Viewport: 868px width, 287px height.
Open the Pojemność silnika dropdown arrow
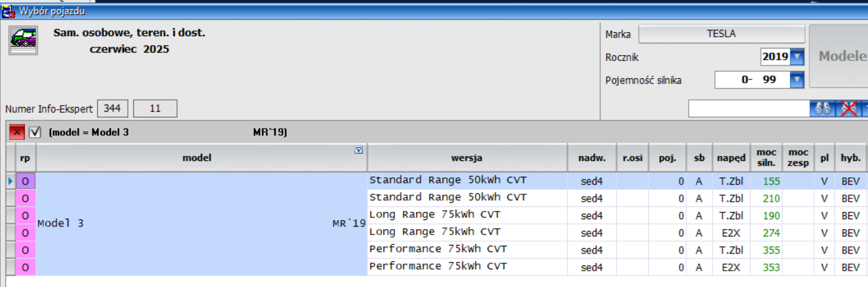[x=797, y=80]
